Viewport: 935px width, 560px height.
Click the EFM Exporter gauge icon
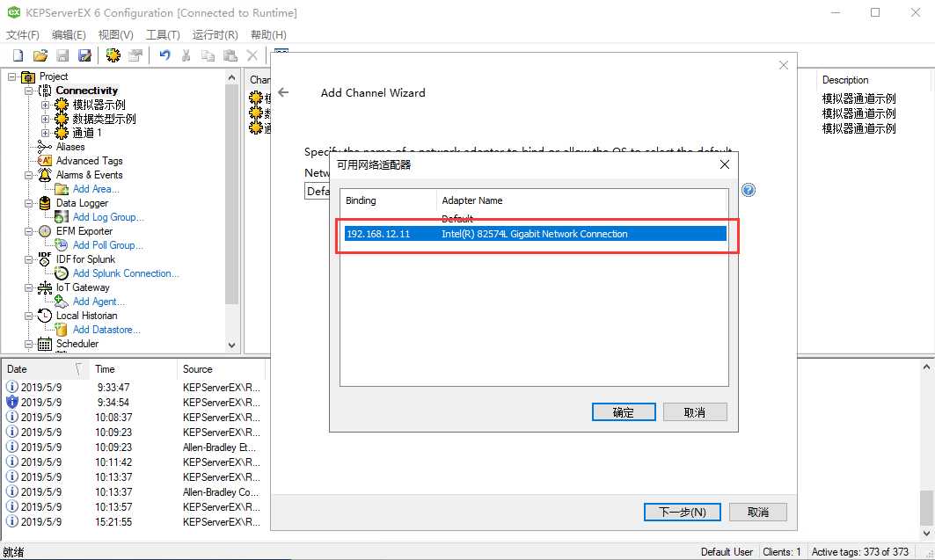coord(45,231)
